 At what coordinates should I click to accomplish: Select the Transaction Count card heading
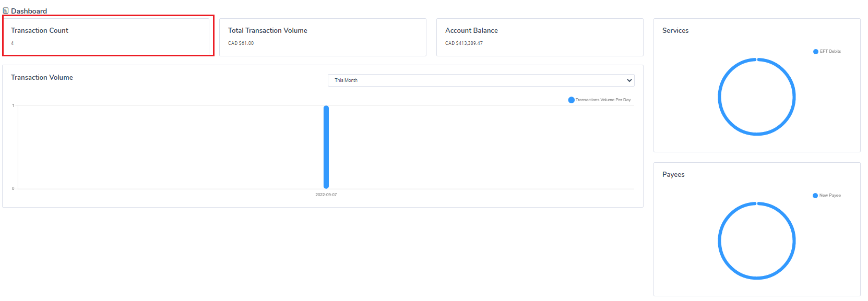40,30
